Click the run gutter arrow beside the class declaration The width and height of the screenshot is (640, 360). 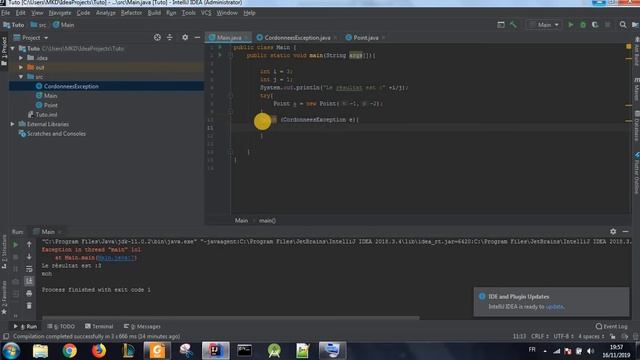point(220,47)
